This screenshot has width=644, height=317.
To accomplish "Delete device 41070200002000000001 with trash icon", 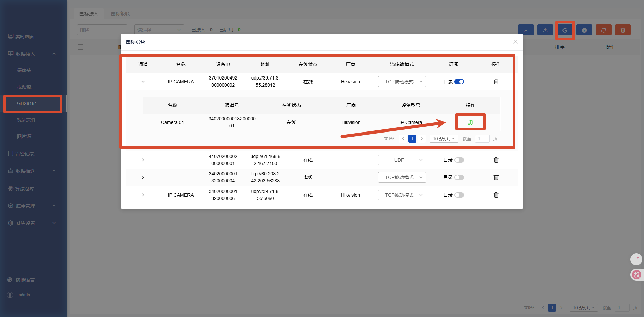I will 496,160.
